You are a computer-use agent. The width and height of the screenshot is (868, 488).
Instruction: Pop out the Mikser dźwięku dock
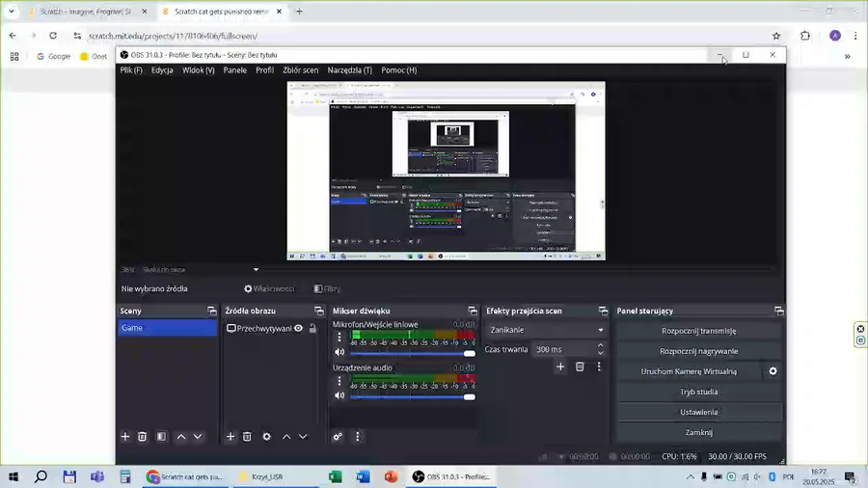(x=473, y=311)
